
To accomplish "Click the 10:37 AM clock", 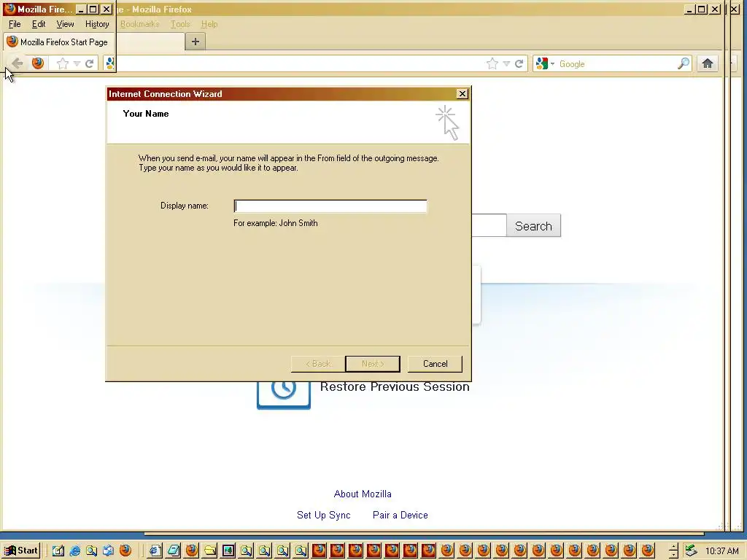I will [x=722, y=551].
